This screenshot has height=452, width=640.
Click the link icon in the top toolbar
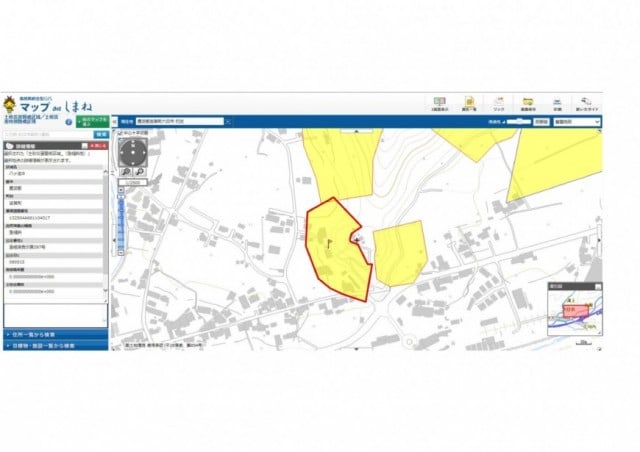(499, 103)
